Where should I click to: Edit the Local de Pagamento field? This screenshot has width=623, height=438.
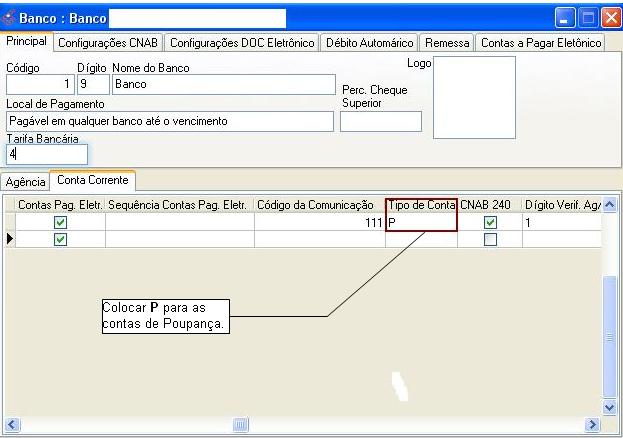[169, 121]
